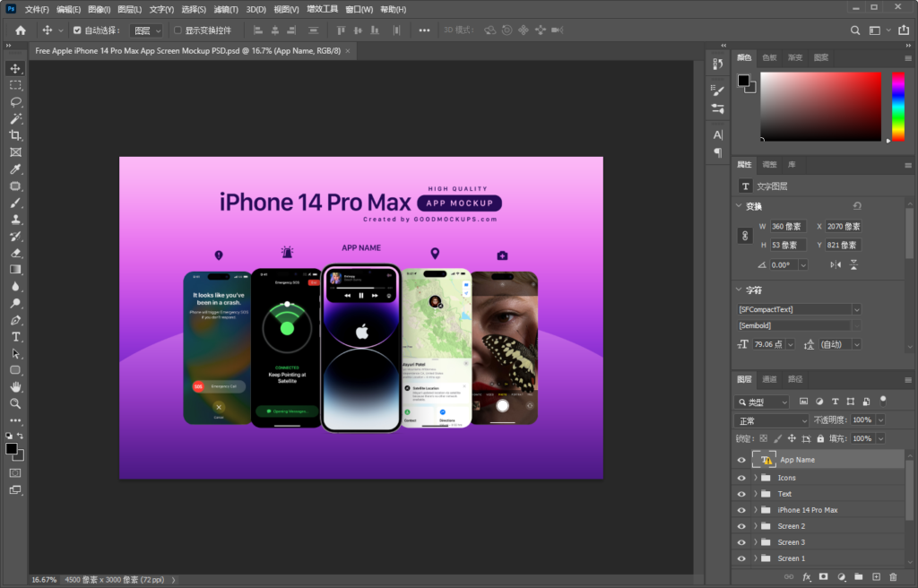Expand the Text layer group
The height and width of the screenshot is (588, 918).
pos(755,494)
